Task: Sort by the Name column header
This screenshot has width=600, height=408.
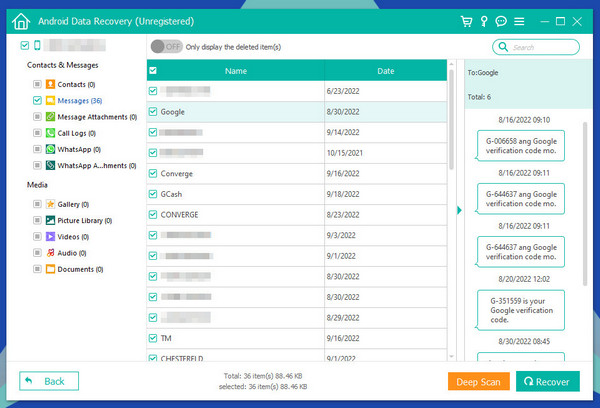Action: pos(236,71)
